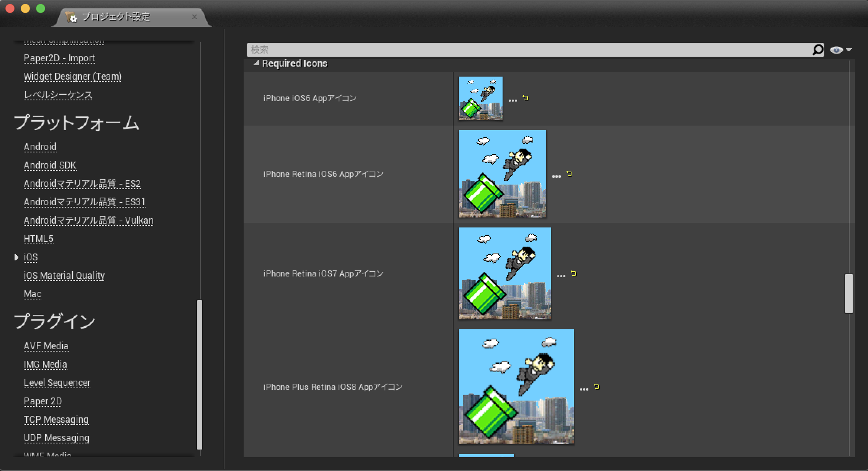Click iPhone Retina iOS6 icon thumbnail
Screen dimensions: 868x471
tap(503, 174)
